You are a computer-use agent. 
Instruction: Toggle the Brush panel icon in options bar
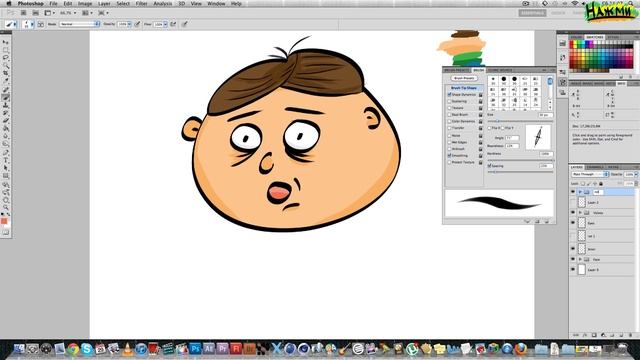(x=41, y=24)
